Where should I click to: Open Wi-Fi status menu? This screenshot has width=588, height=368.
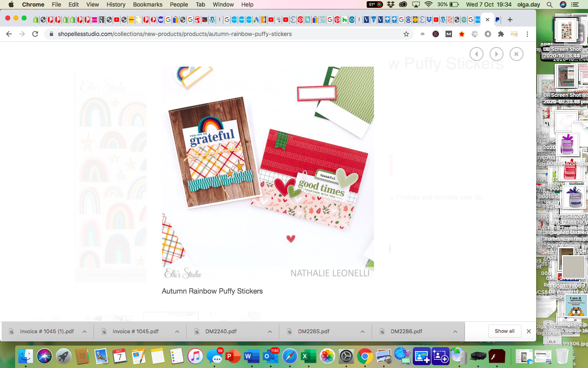[428, 4]
